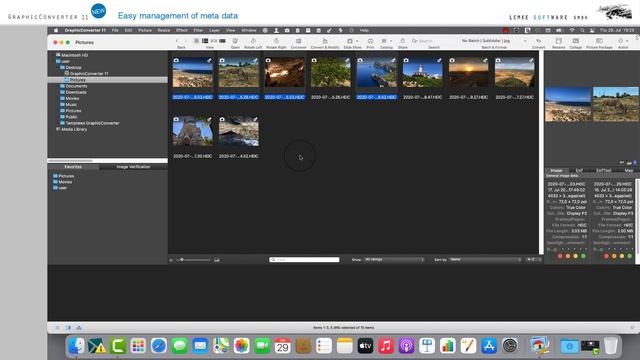Open the Collage tool
The width and height of the screenshot is (640, 360).
click(576, 41)
